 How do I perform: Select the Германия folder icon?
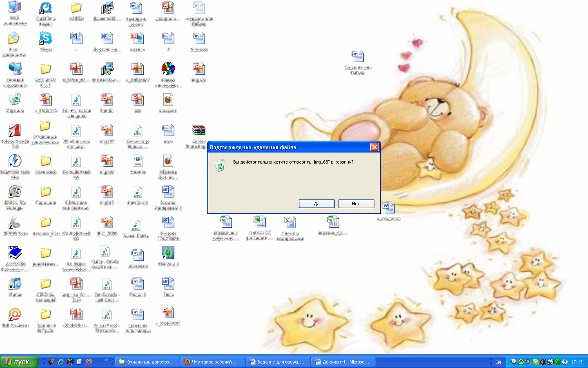coord(46,195)
